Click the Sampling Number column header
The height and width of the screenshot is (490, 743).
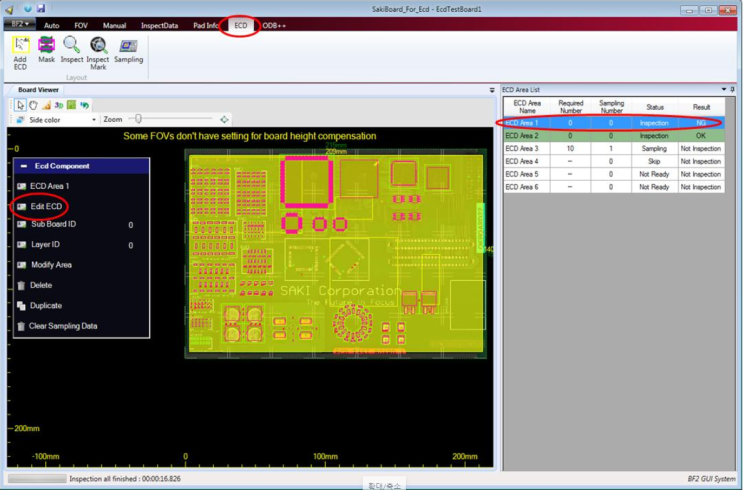[611, 107]
